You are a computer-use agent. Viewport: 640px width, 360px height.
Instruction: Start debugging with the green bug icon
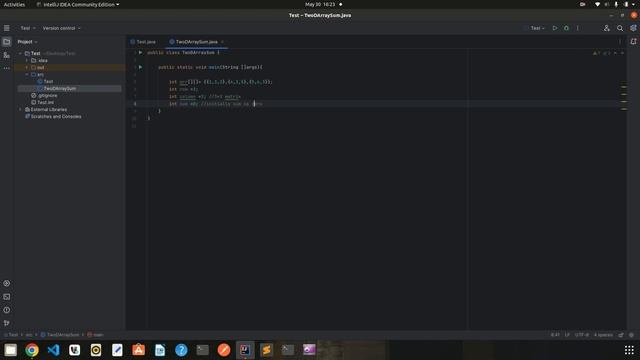click(566, 28)
